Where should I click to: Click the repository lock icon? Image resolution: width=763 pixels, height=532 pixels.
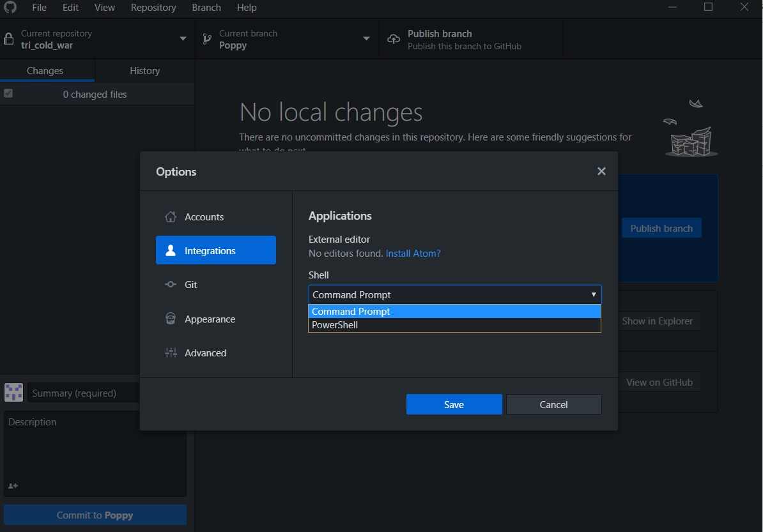[9, 39]
